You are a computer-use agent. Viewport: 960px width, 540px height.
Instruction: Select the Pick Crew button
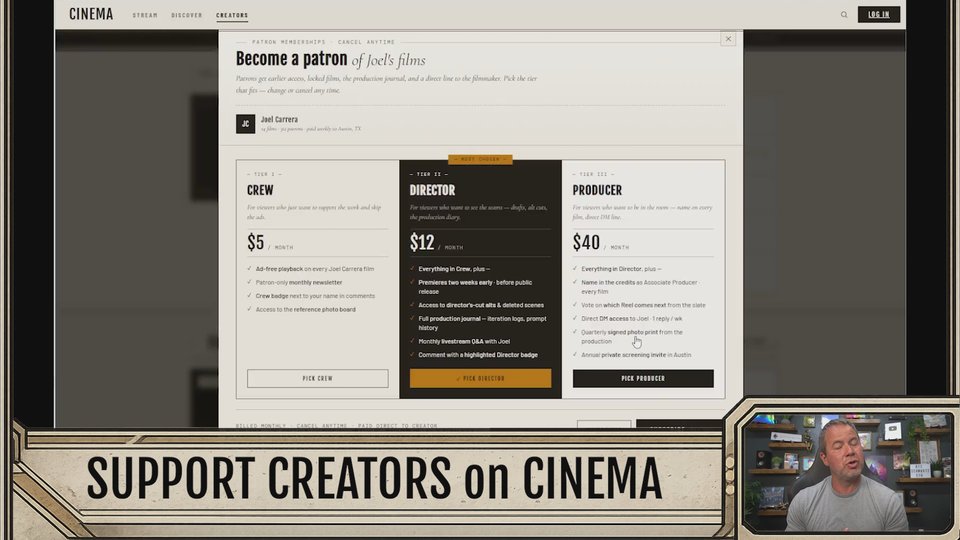click(x=317, y=378)
